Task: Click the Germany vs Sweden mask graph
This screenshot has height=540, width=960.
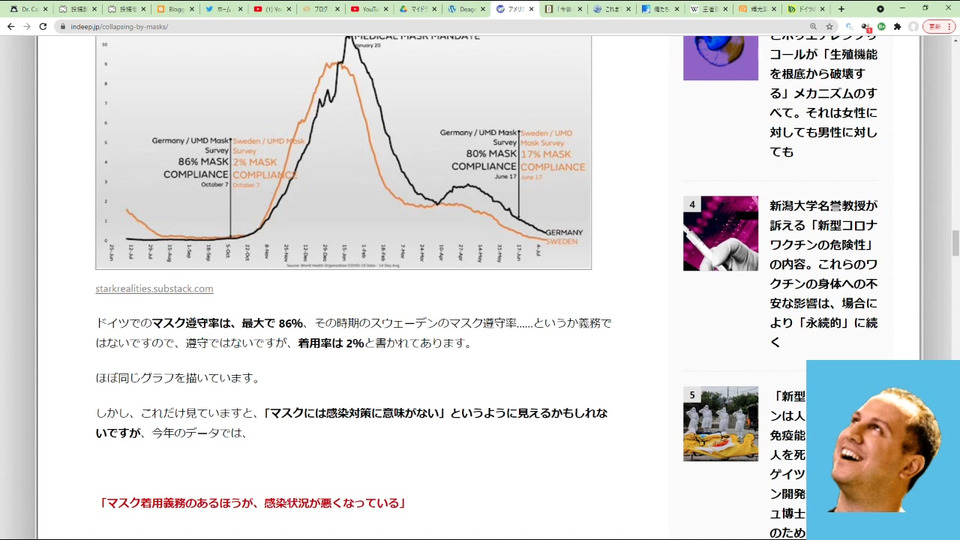Action: point(343,152)
